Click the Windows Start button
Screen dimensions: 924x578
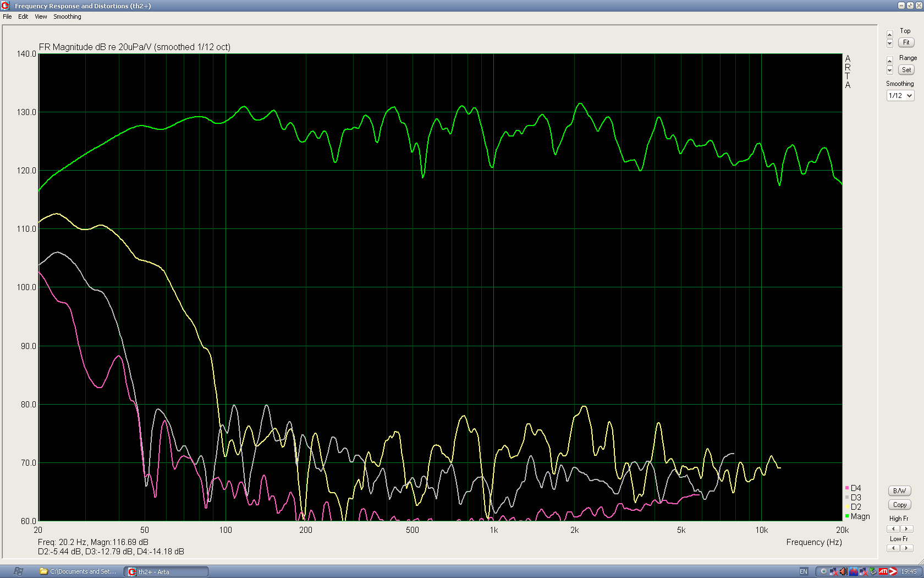pyautogui.click(x=18, y=571)
